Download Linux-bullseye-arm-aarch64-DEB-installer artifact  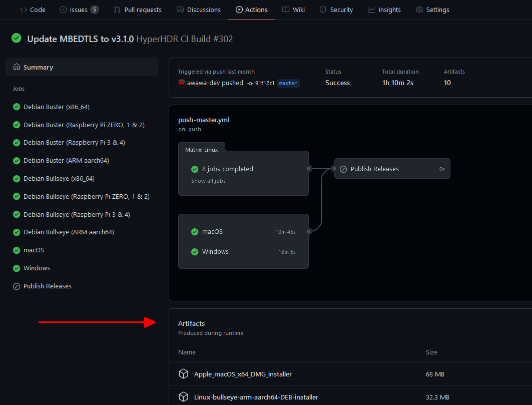pos(256,397)
